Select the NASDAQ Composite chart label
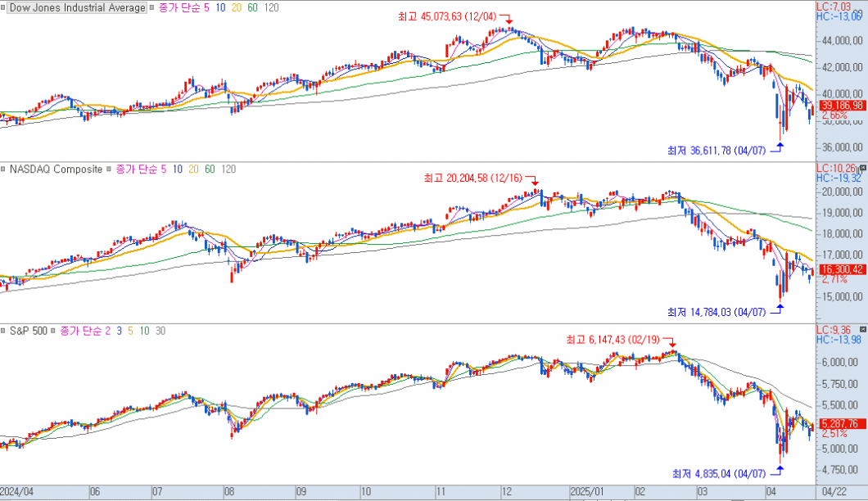Viewport: 868px width, 501px height. click(x=56, y=169)
